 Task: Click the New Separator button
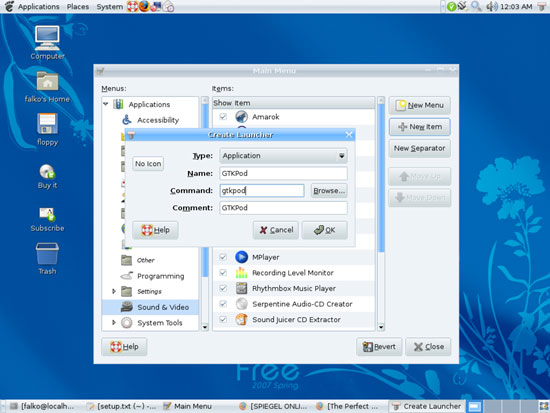point(420,148)
